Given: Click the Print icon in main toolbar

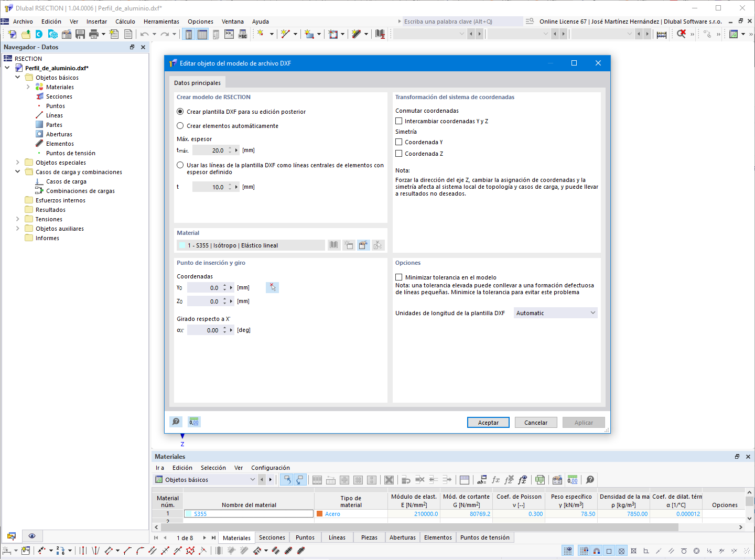Looking at the screenshot, I should 94,34.
